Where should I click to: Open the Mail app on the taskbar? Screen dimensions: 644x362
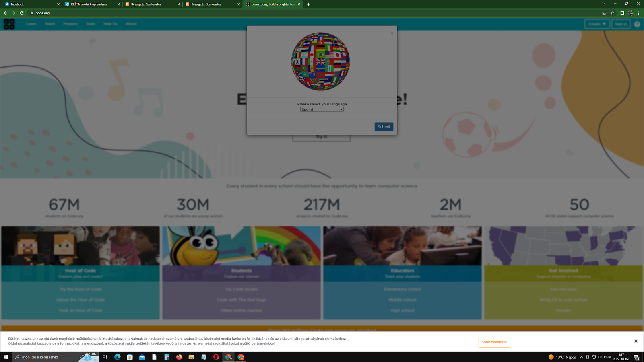coord(142,357)
